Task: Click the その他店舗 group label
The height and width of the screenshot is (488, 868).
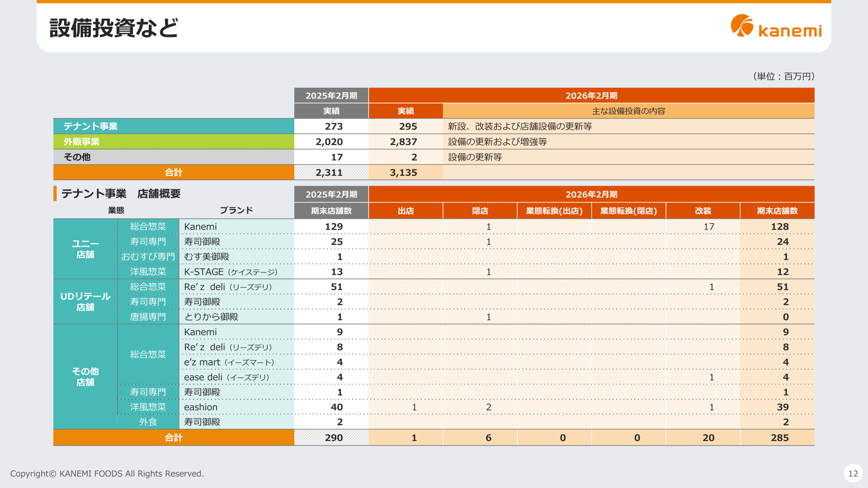Action: click(85, 377)
